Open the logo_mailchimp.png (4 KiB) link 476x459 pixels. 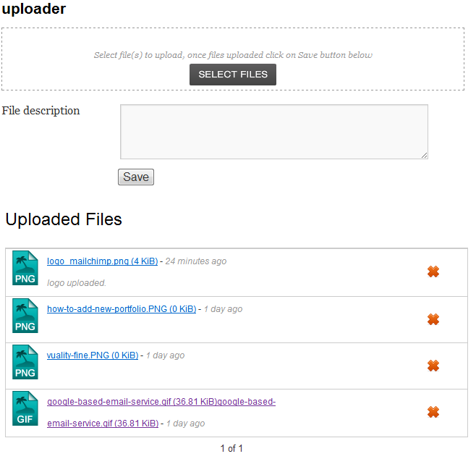tap(102, 261)
